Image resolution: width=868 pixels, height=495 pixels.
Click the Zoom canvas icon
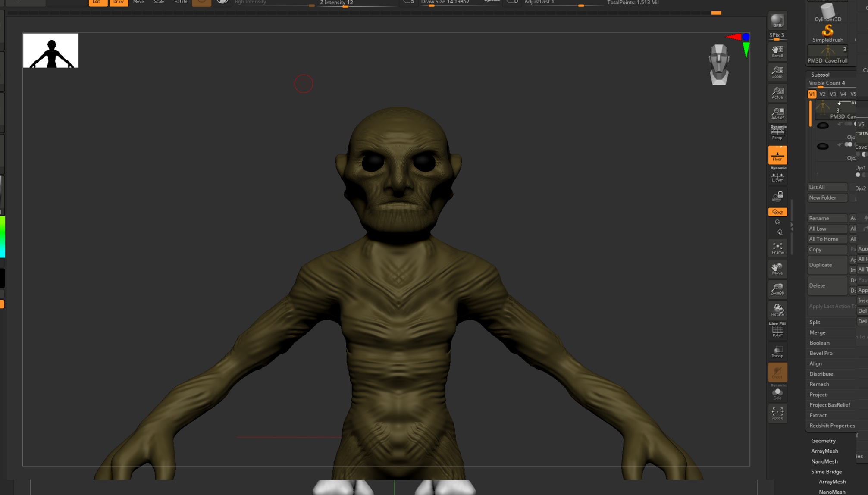pos(777,72)
